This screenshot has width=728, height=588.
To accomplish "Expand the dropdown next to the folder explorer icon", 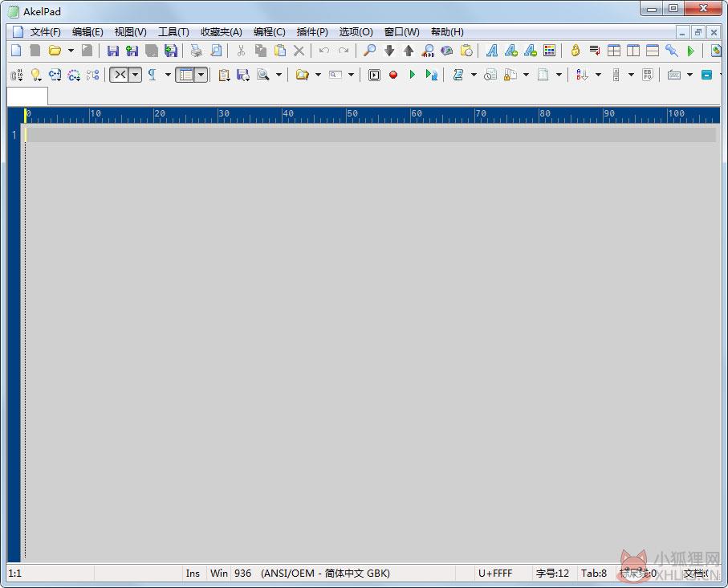I will [x=318, y=75].
